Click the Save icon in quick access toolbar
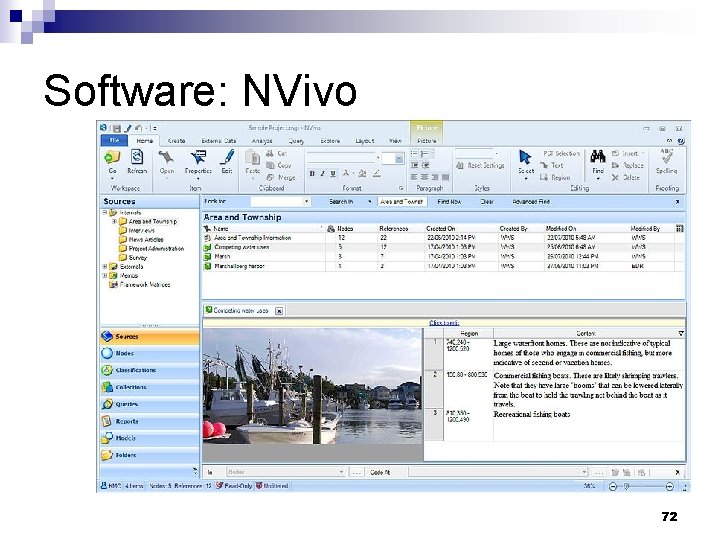This screenshot has height=540, width=720. 117,129
